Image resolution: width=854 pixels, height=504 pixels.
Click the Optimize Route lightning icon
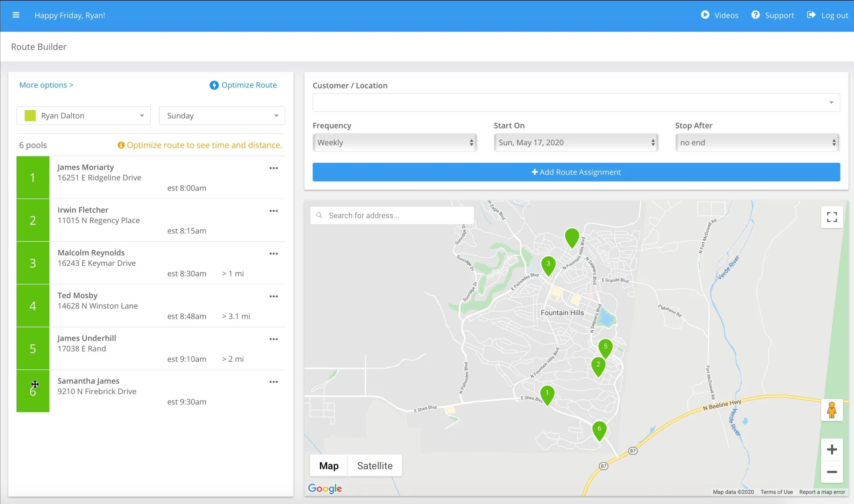pos(214,85)
